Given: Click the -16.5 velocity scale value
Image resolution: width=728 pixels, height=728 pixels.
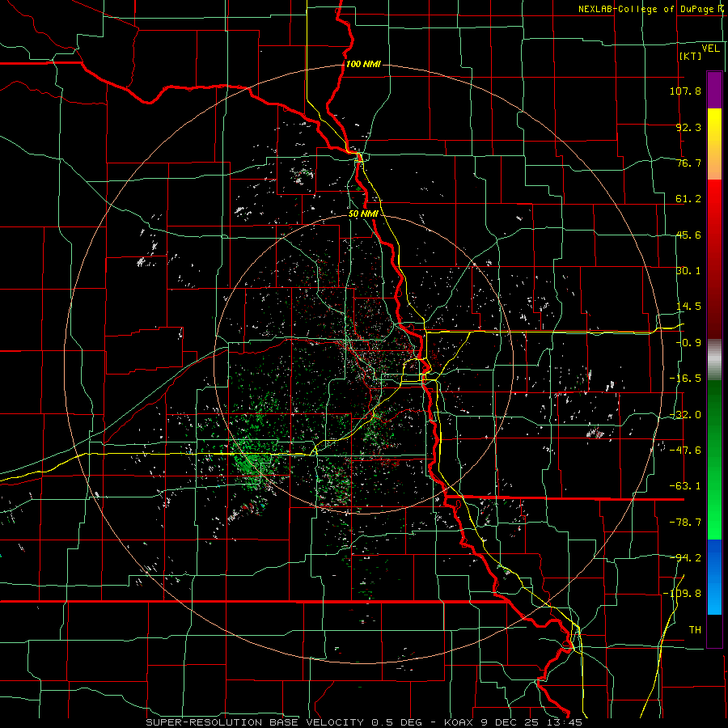Looking at the screenshot, I should [685, 379].
